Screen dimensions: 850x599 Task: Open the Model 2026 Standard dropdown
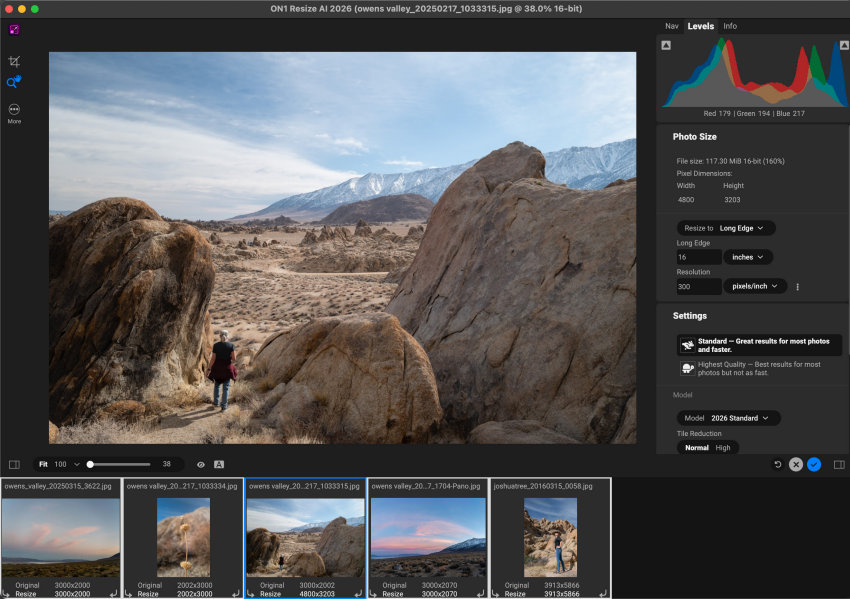coord(728,418)
